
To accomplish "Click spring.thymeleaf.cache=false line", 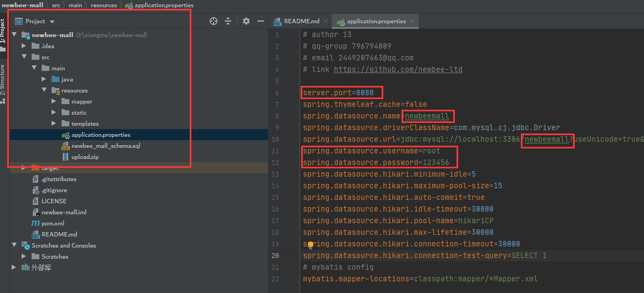I will [x=365, y=104].
